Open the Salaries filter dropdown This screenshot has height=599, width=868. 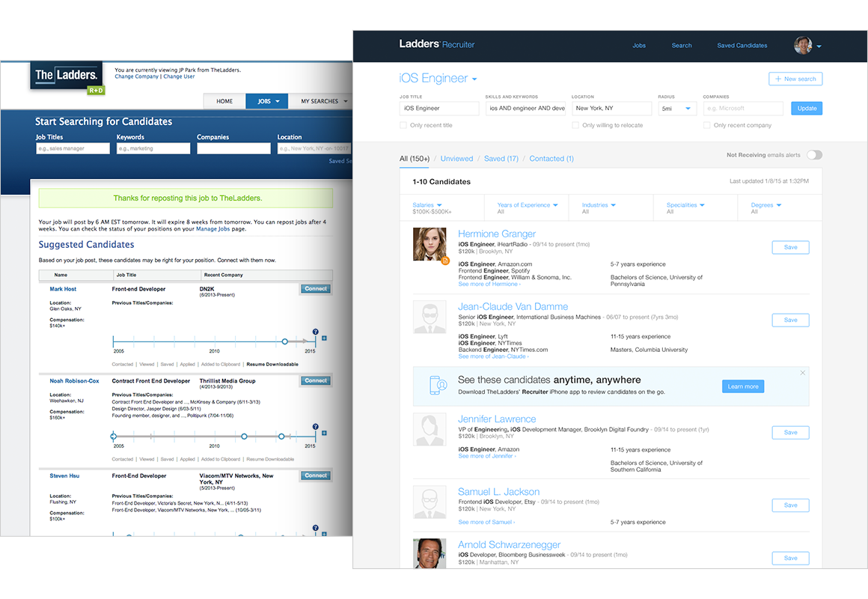click(x=427, y=205)
